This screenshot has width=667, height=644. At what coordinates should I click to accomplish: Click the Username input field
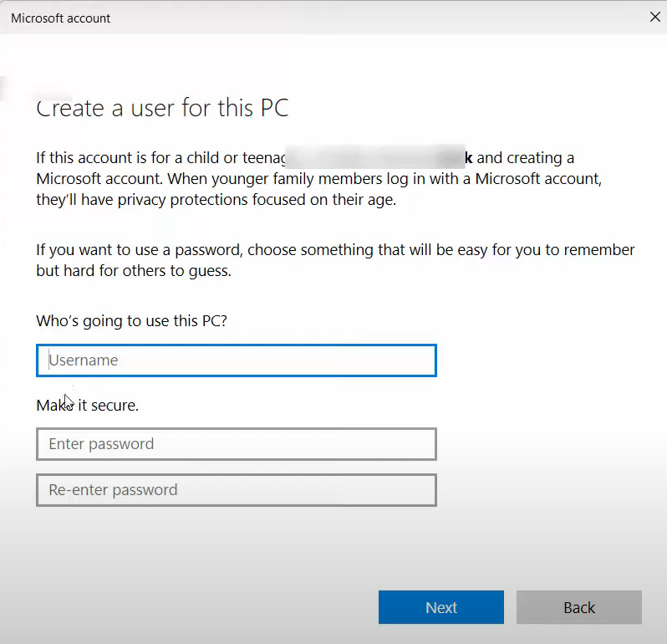pos(236,360)
